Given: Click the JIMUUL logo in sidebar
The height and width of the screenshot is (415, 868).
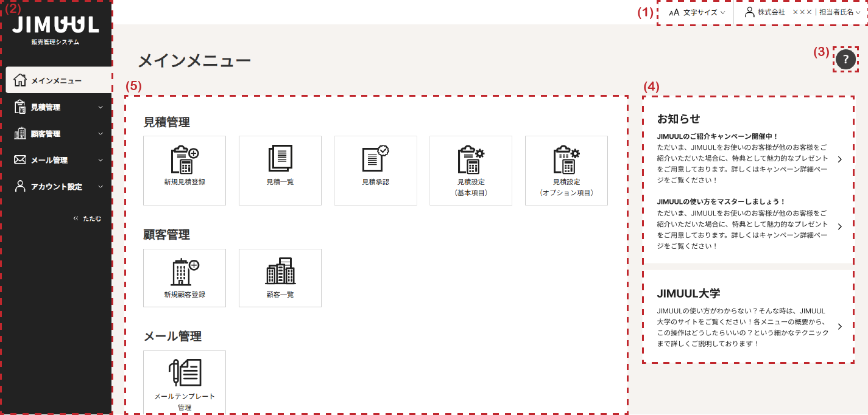Looking at the screenshot, I should pos(55,25).
